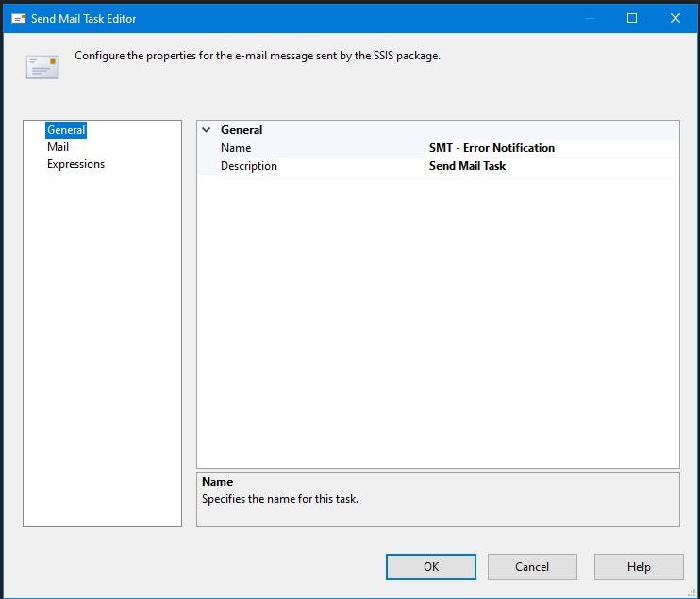Click the OK button

tap(431, 567)
